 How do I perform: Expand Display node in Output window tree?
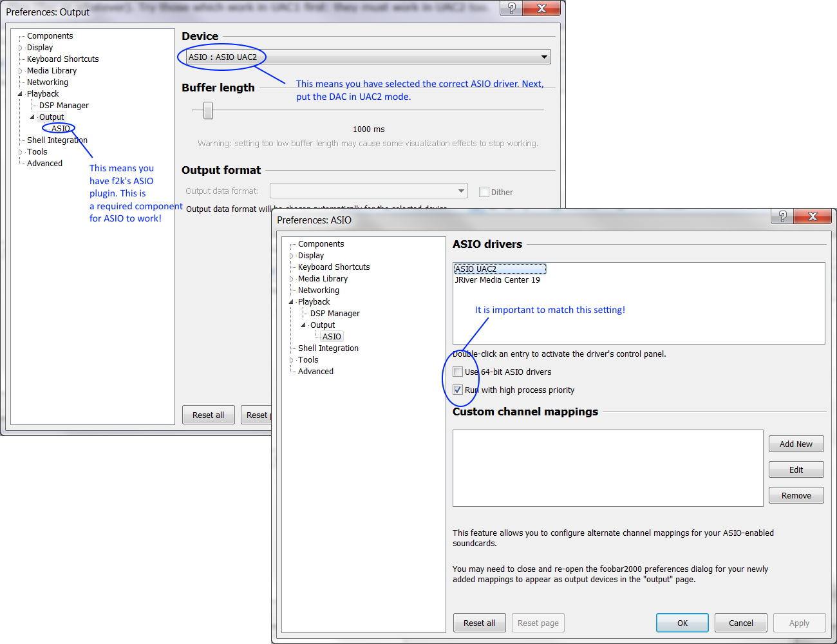click(x=21, y=48)
